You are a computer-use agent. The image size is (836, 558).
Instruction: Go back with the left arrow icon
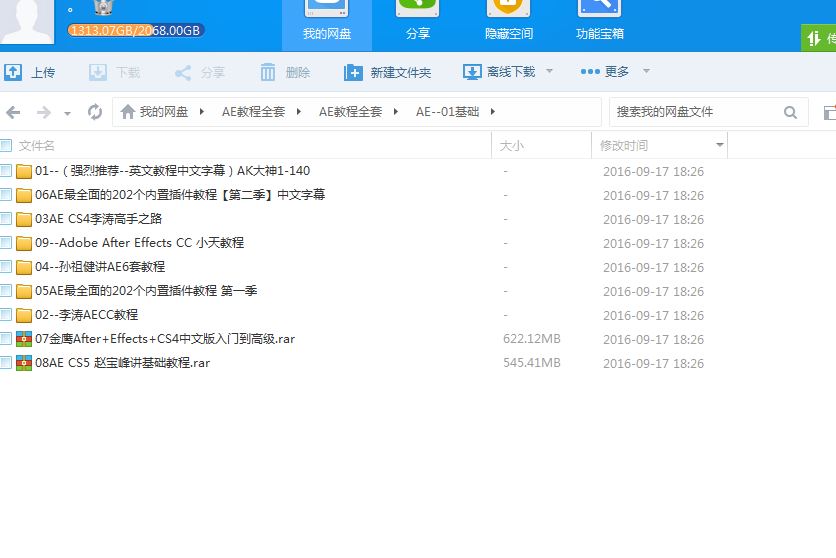[x=13, y=112]
